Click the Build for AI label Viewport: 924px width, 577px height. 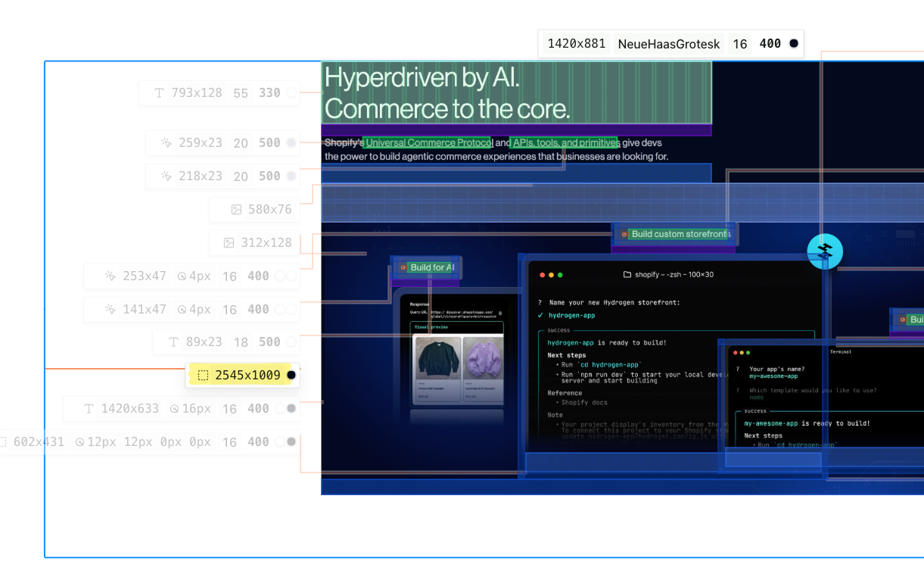coord(432,267)
